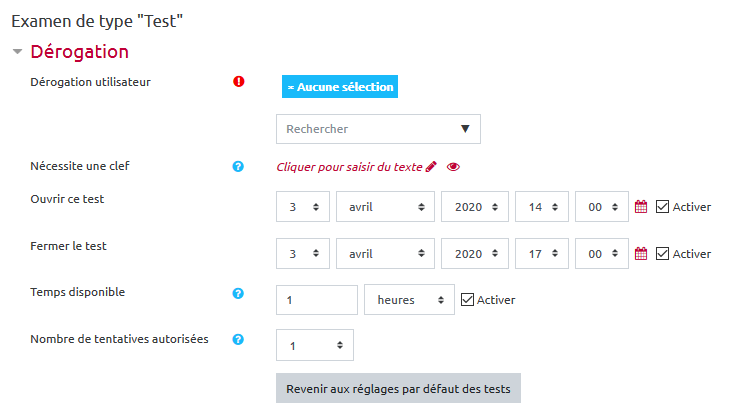Image resolution: width=735 pixels, height=409 pixels.
Task: Focus the Temps disponible value field
Action: pyautogui.click(x=316, y=300)
